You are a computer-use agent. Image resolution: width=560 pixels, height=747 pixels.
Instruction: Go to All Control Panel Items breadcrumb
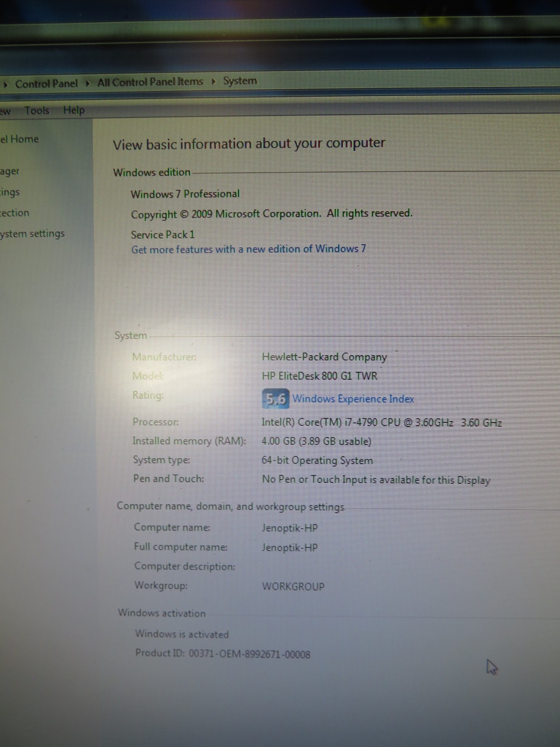[x=150, y=82]
